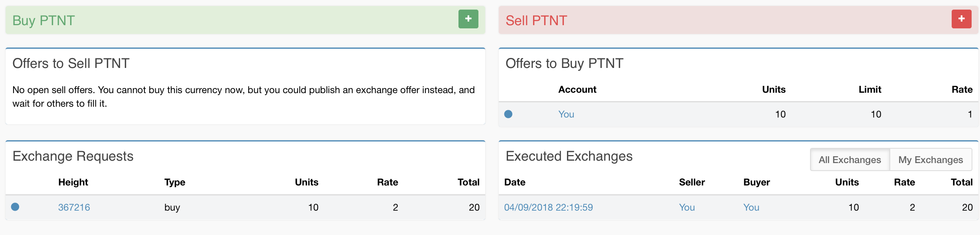Click the Buy PTNT heading
Screen dimensions: 980x235
tap(43, 20)
